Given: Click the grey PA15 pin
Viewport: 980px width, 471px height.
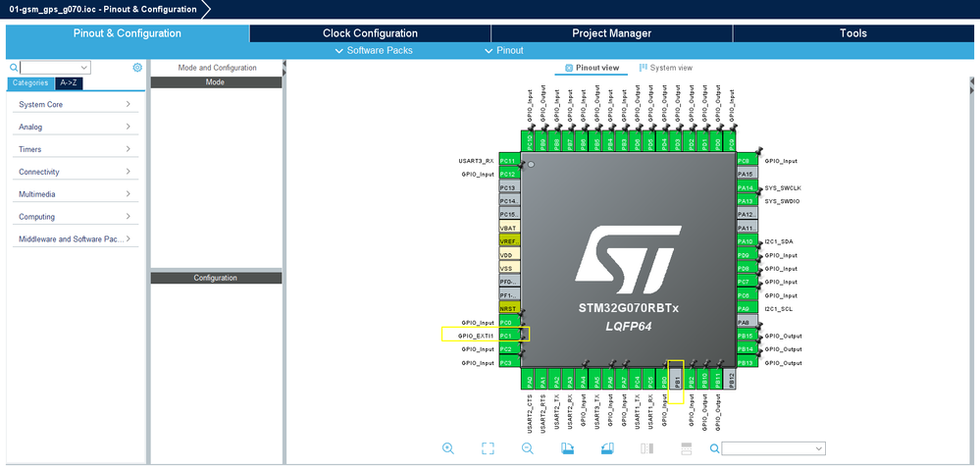Looking at the screenshot, I should click(x=748, y=174).
